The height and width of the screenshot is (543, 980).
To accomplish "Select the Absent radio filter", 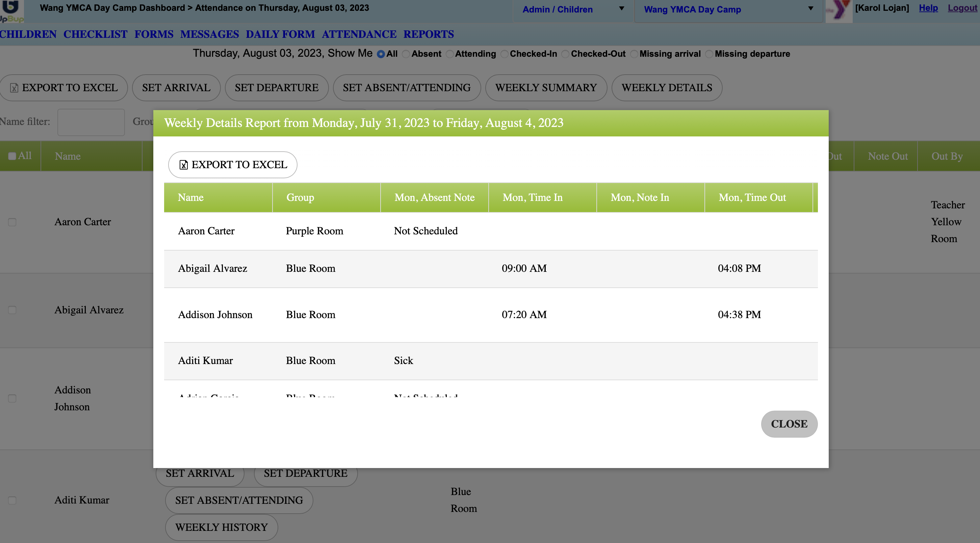I will pyautogui.click(x=406, y=54).
